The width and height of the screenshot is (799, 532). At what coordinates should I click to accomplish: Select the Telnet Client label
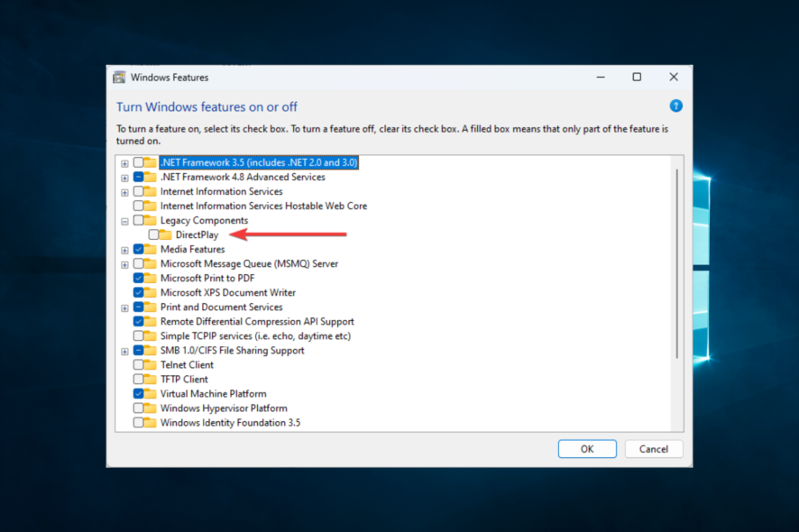tap(187, 365)
